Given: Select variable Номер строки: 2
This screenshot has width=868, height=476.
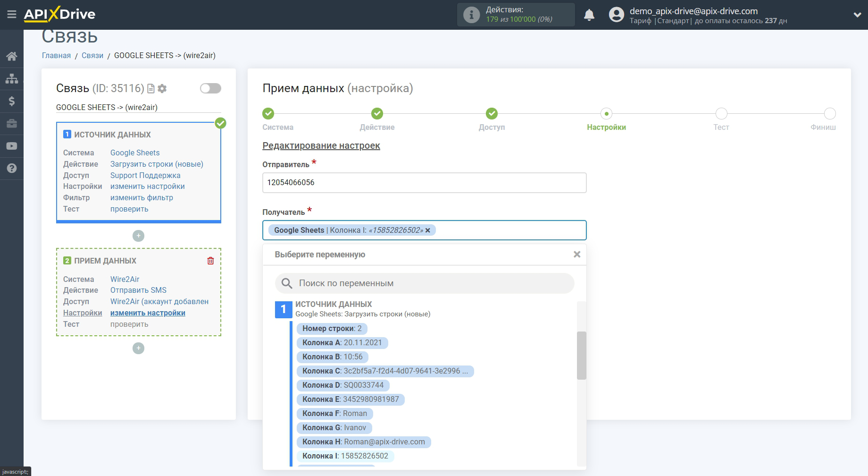Looking at the screenshot, I should tap(332, 329).
